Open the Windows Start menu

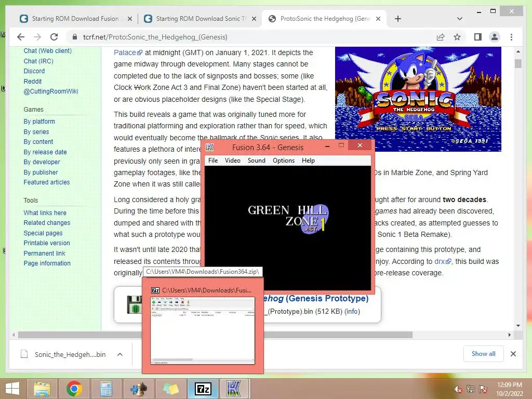[x=12, y=389]
